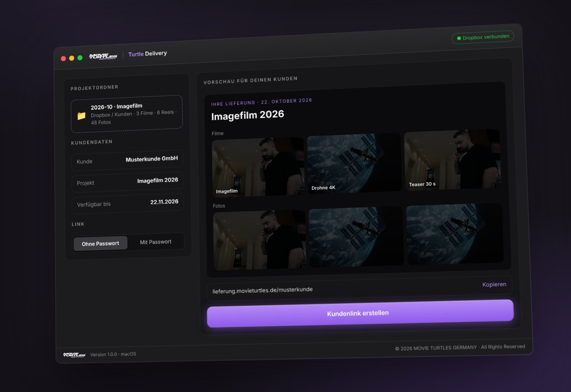Click the Verfügbar bis date field
The height and width of the screenshot is (392, 571).
pyautogui.click(x=127, y=203)
